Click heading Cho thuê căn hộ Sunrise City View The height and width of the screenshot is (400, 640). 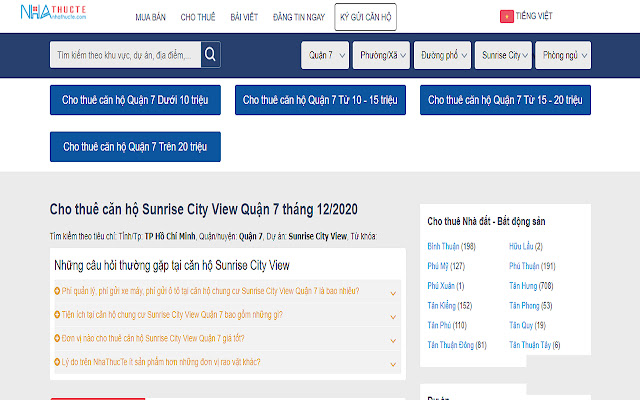click(204, 209)
